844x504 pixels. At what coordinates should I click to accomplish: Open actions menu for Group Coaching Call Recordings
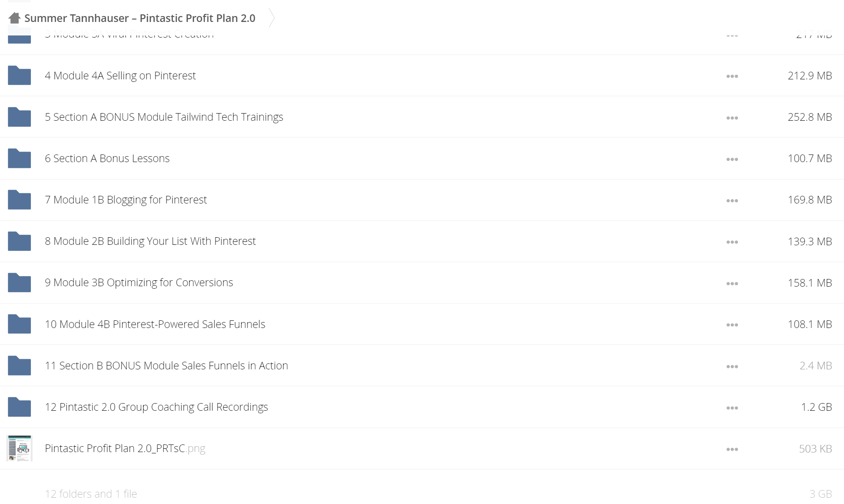coord(732,408)
